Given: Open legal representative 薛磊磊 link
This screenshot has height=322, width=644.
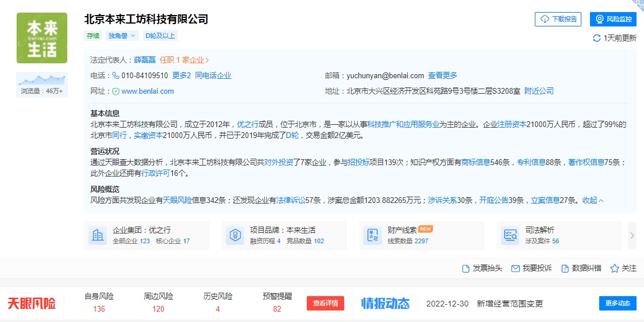Looking at the screenshot, I should (145, 60).
